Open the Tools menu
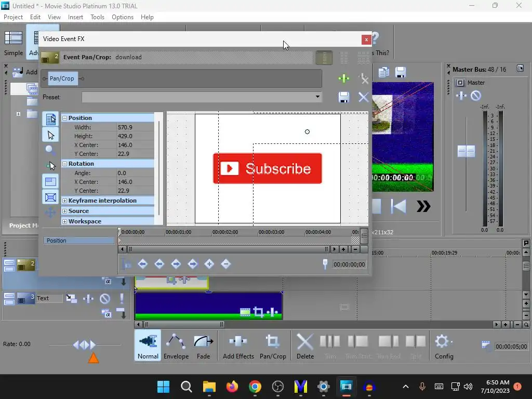This screenshot has height=399, width=532. pos(97,17)
